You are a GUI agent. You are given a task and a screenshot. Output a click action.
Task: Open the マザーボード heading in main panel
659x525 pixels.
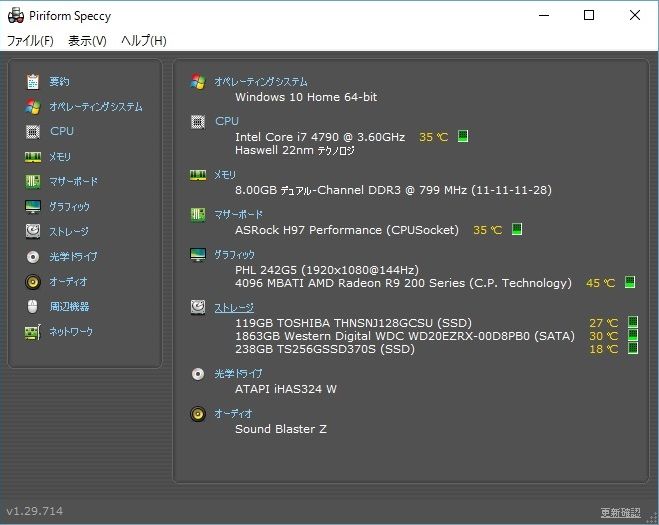coord(239,215)
